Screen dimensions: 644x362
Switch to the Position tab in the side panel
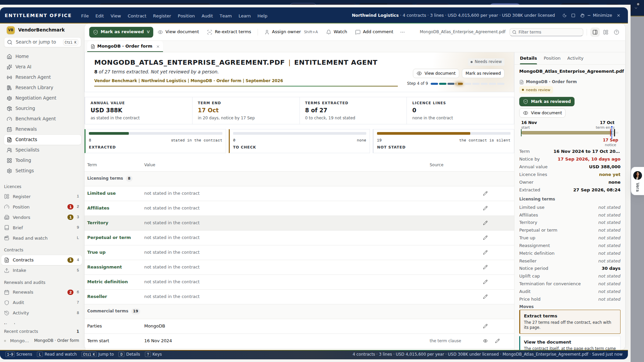pos(552,58)
